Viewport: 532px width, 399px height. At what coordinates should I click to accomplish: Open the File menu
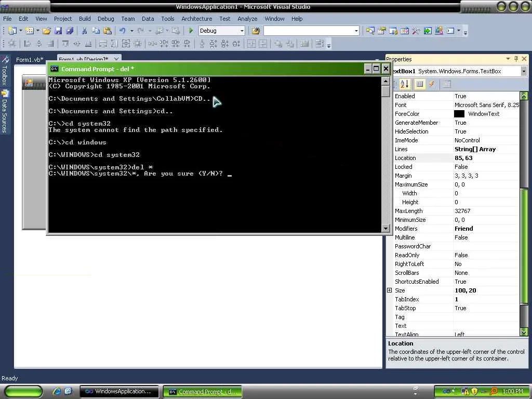[x=7, y=19]
